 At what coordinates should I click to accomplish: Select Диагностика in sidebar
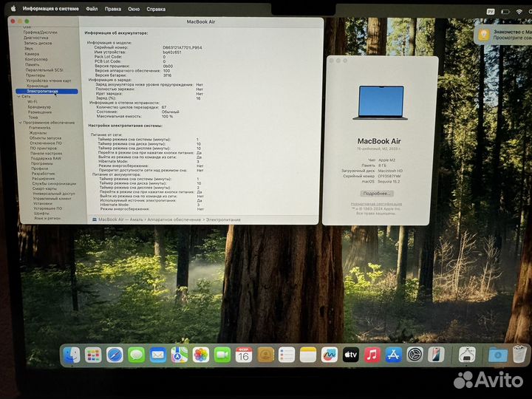(35, 38)
